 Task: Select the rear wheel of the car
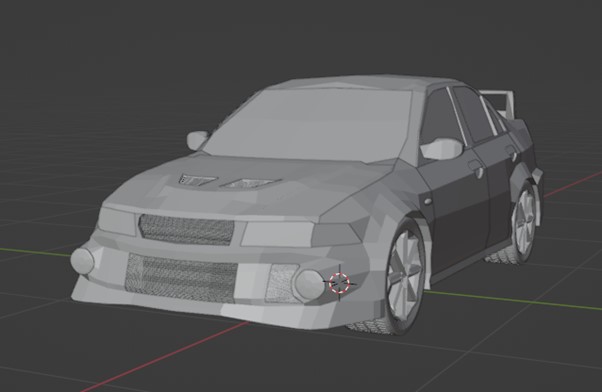click(524, 222)
